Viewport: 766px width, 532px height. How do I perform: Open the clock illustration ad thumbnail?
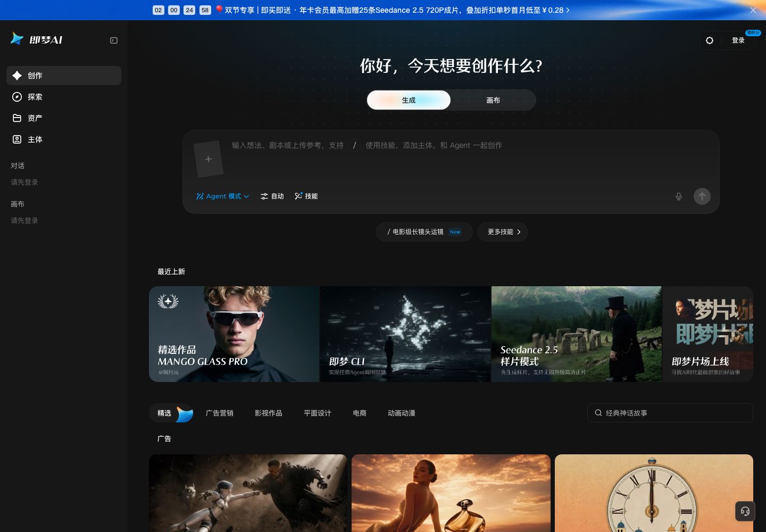pyautogui.click(x=654, y=493)
